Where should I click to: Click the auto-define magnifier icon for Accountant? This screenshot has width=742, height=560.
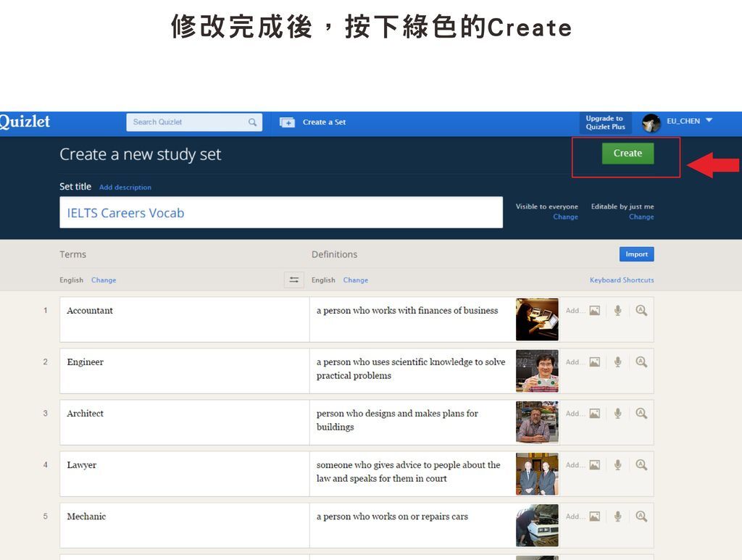point(641,311)
